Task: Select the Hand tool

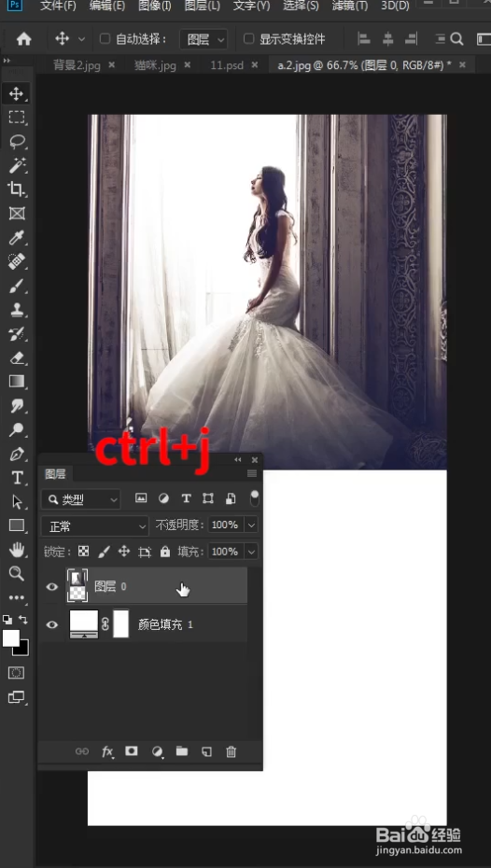Action: (16, 550)
